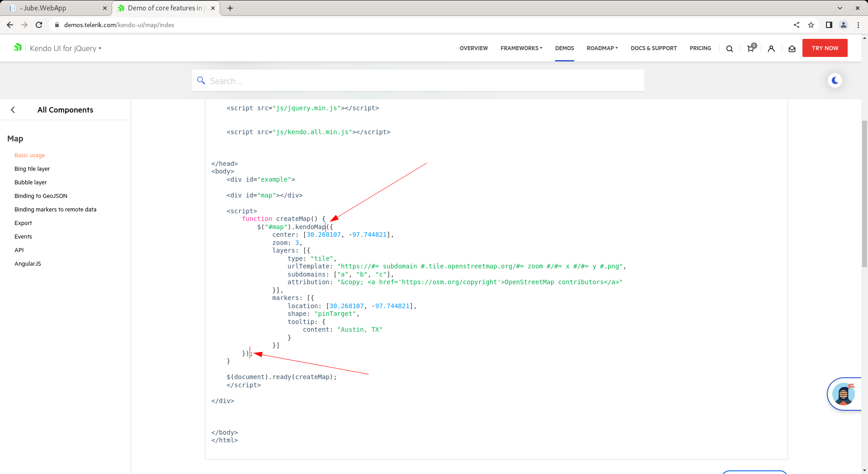Open the contact envelope icon
868x474 pixels.
click(x=792, y=49)
